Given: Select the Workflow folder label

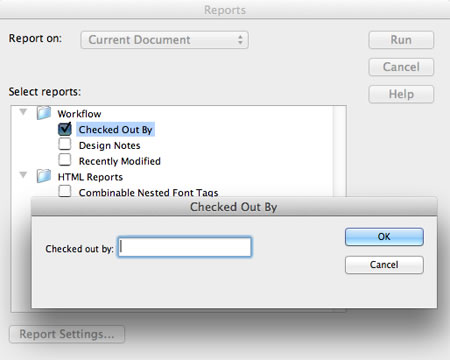Looking at the screenshot, I should point(79,114).
